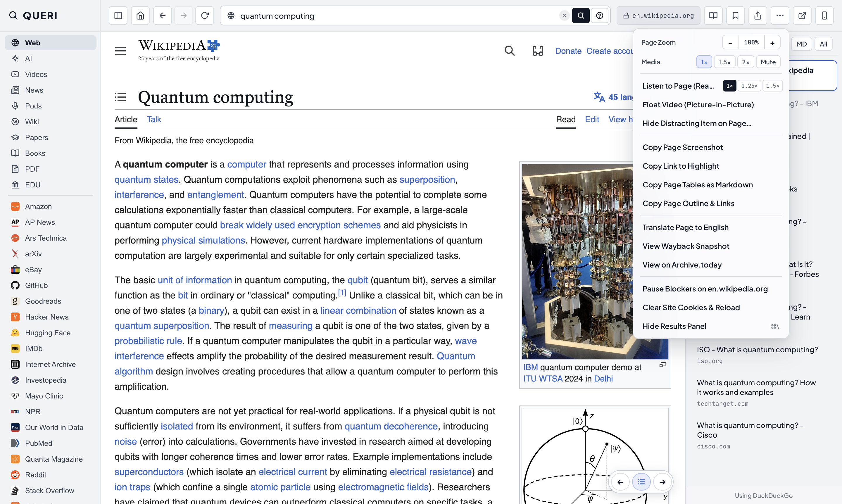The width and height of the screenshot is (842, 504).
Task: Open reader view with the book icon
Action: click(x=713, y=15)
